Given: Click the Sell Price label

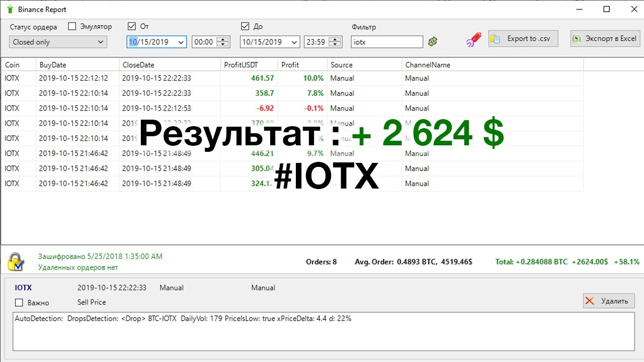Looking at the screenshot, I should [92, 302].
